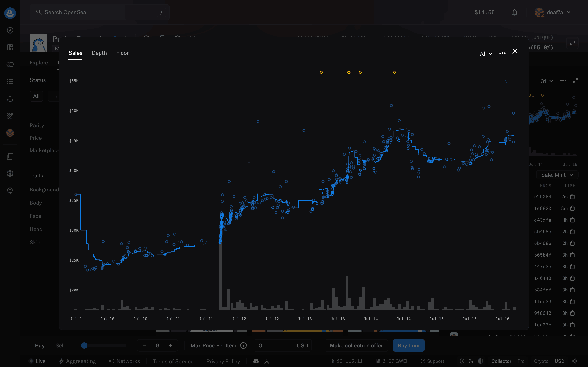The image size is (588, 367).
Task: Click Make collection offer button
Action: coord(356,345)
